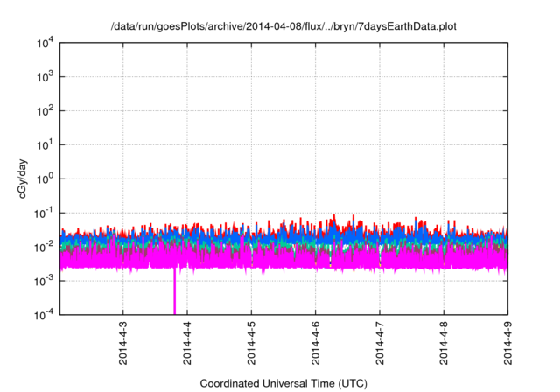Image resolution: width=560 pixels, height=392 pixels.
Task: Click the 2014-4-7 date label
Action: (x=380, y=343)
